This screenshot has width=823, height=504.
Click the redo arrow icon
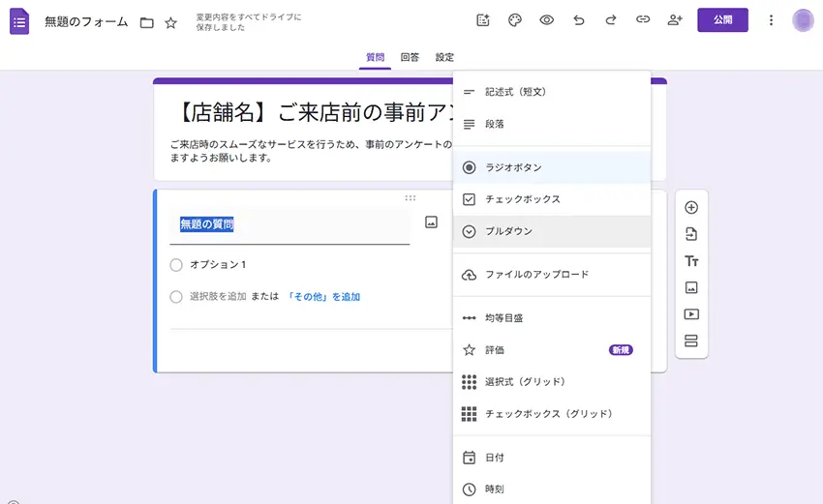coord(610,20)
